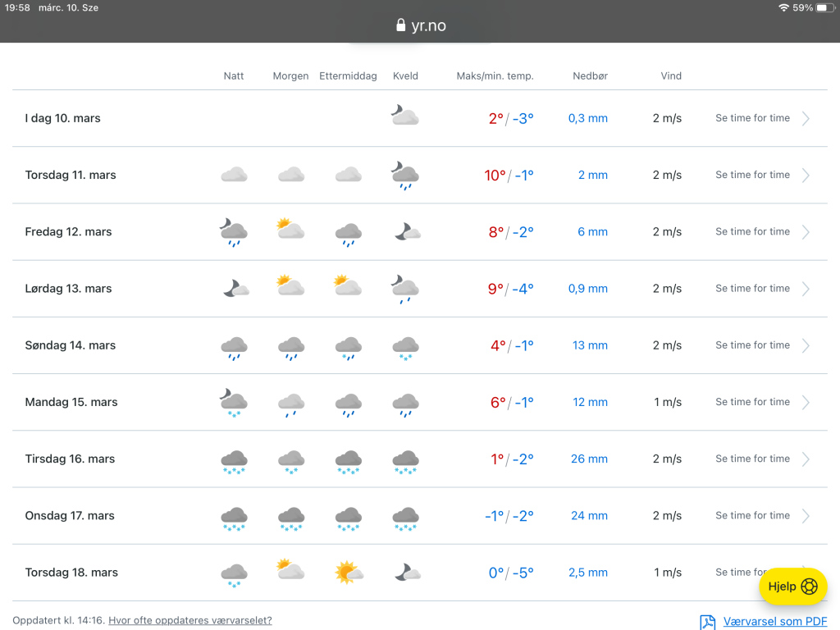
Task: Open 'Hvor ofte oppdateres værvarselet?' link
Action: pos(190,620)
